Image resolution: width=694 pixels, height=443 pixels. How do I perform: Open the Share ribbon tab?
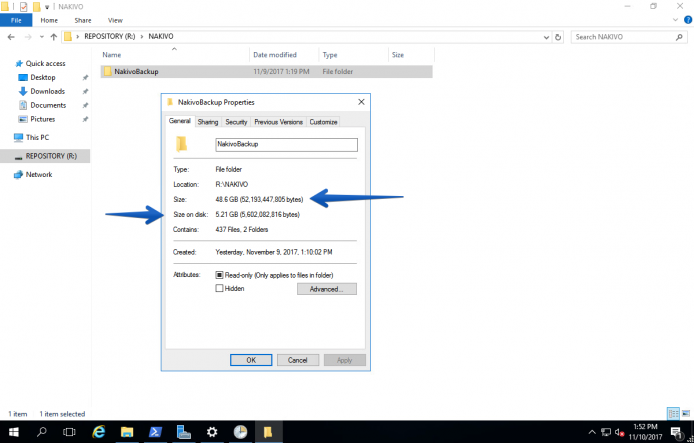(83, 20)
